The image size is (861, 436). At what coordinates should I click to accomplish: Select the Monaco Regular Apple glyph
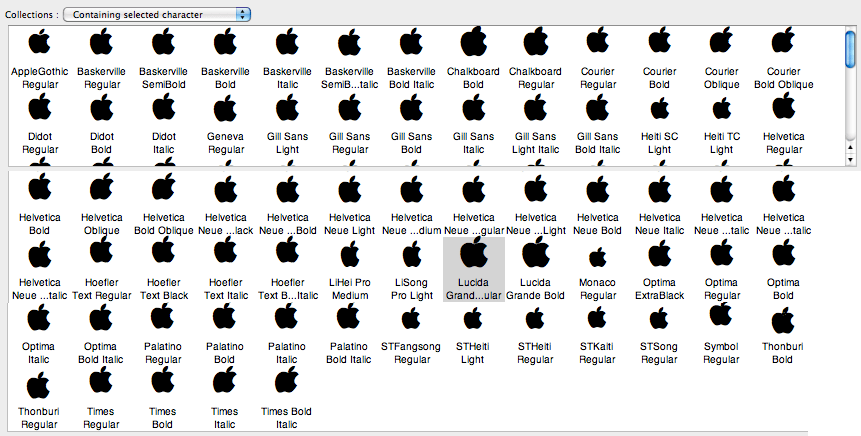pyautogui.click(x=597, y=257)
